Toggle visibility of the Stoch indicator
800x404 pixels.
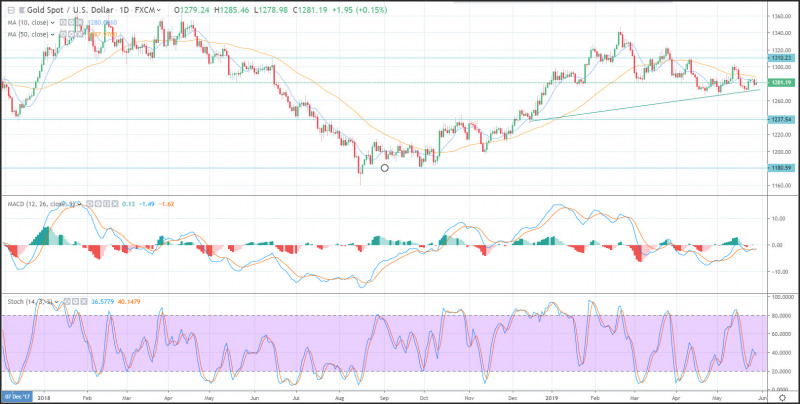[x=67, y=301]
